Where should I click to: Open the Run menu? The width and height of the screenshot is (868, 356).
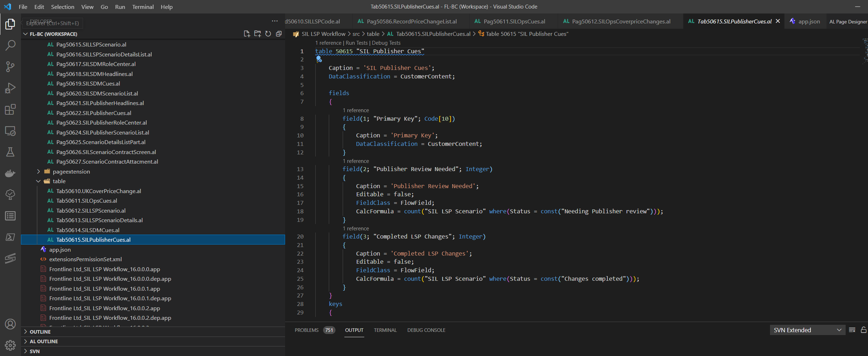(x=120, y=7)
